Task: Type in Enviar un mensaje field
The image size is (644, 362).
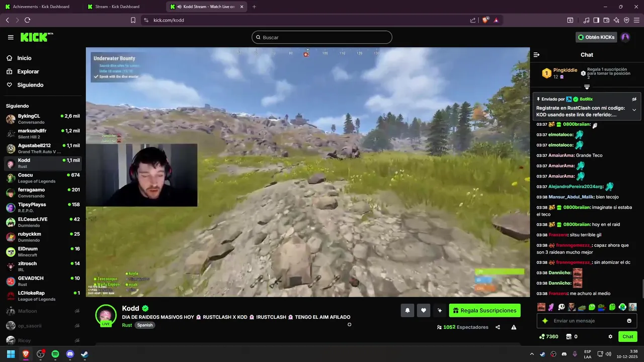Action: (x=586, y=321)
